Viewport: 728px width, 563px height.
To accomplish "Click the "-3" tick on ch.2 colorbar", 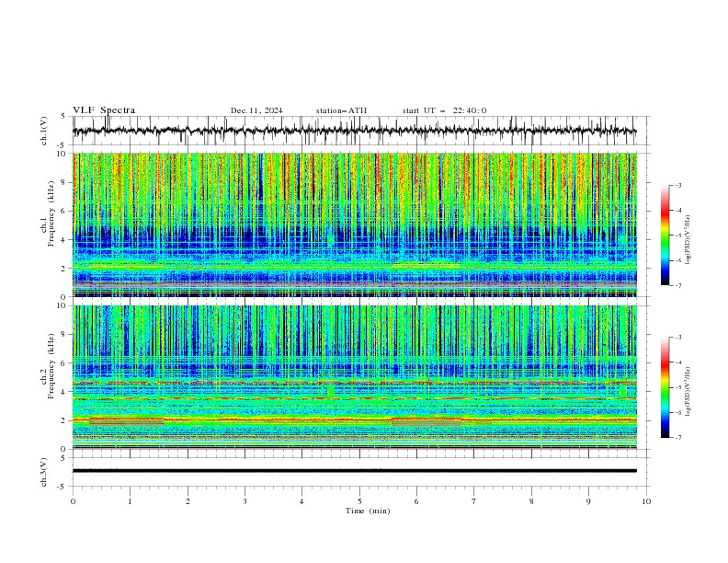I will pyautogui.click(x=678, y=338).
